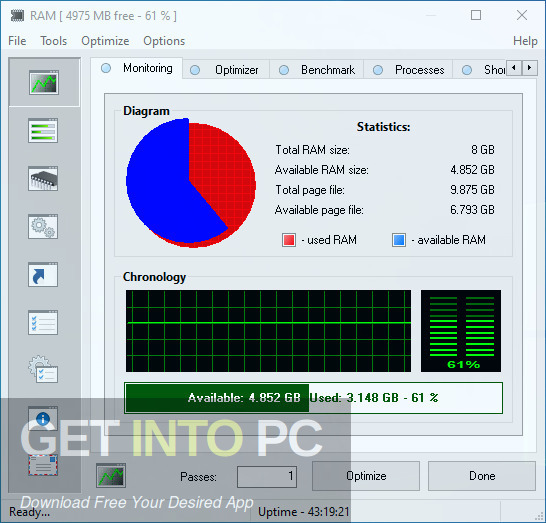This screenshot has height=523, width=546.
Task: Open the RAM chip Benchmark sidebar icon
Action: pyautogui.click(x=43, y=179)
